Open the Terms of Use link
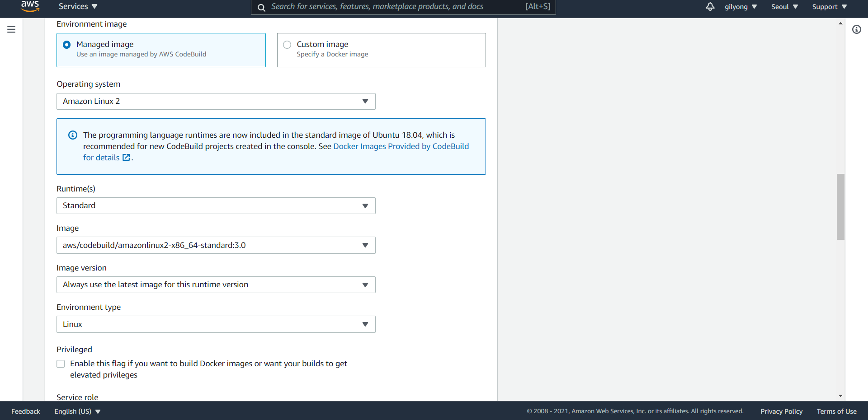Screen dimensions: 868x420 [x=836, y=411]
